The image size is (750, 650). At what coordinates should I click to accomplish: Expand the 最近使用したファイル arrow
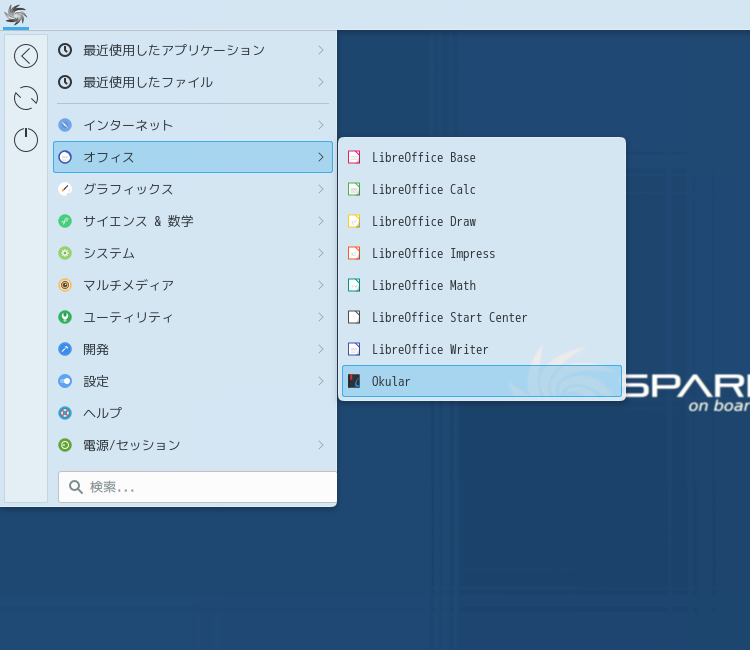pyautogui.click(x=320, y=82)
